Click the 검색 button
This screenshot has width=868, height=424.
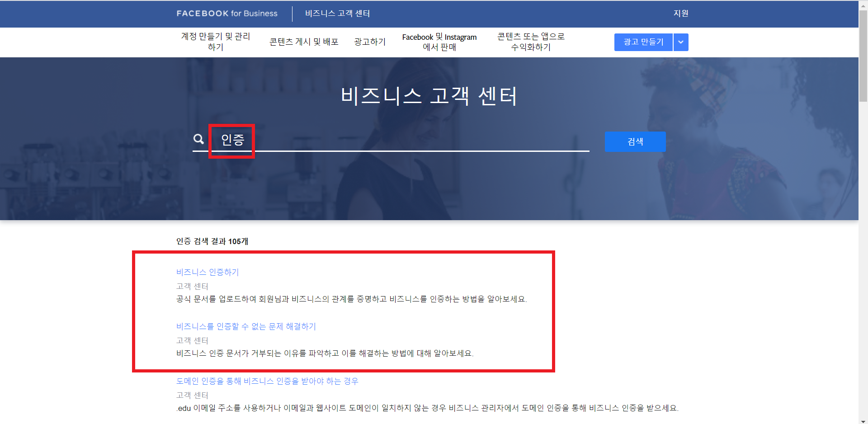tap(635, 141)
